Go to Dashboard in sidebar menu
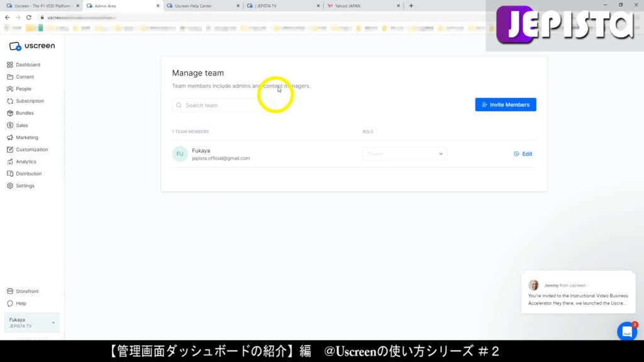This screenshot has width=644, height=362. point(28,65)
